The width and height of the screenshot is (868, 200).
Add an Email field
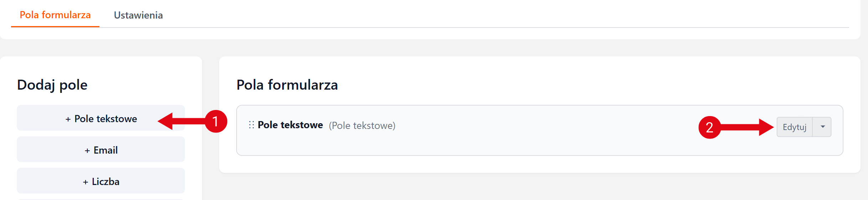[101, 150]
